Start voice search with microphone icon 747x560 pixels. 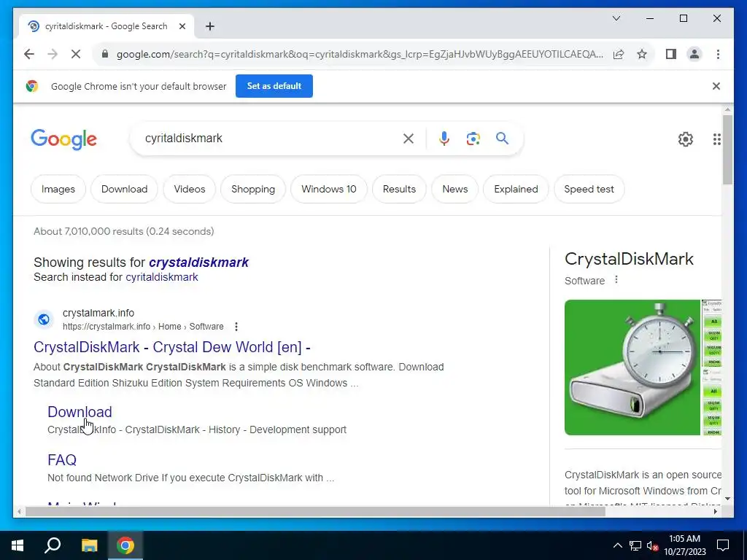(444, 139)
